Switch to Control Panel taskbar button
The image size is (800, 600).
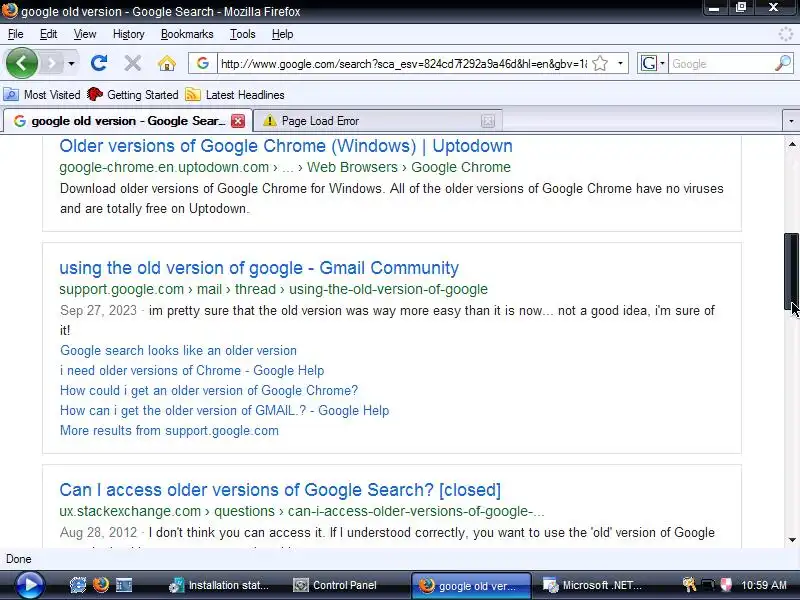pyautogui.click(x=336, y=585)
